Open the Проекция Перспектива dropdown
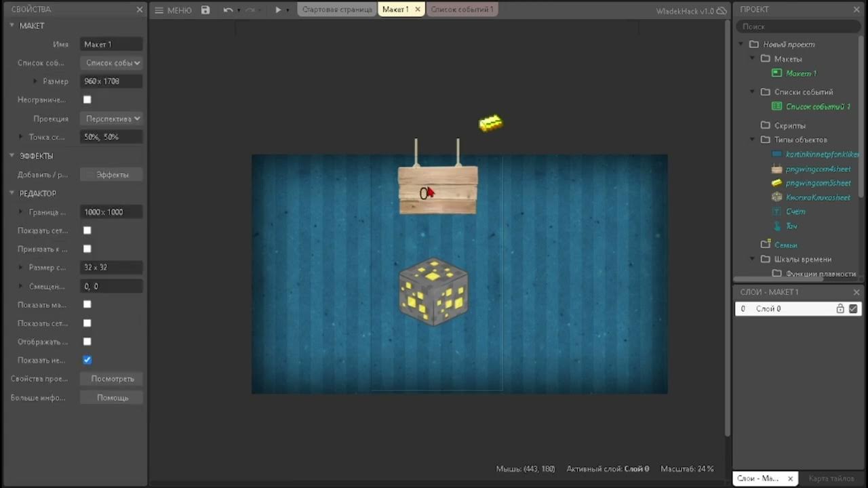 111,119
